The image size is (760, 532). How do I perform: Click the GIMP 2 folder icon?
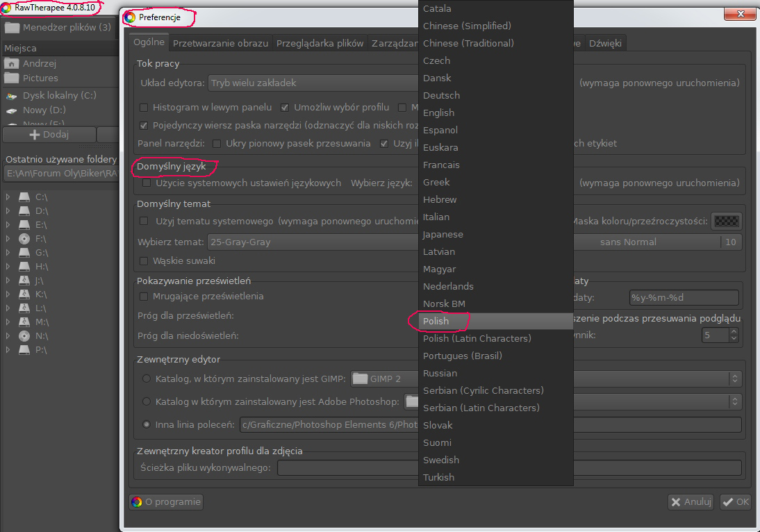coord(360,379)
